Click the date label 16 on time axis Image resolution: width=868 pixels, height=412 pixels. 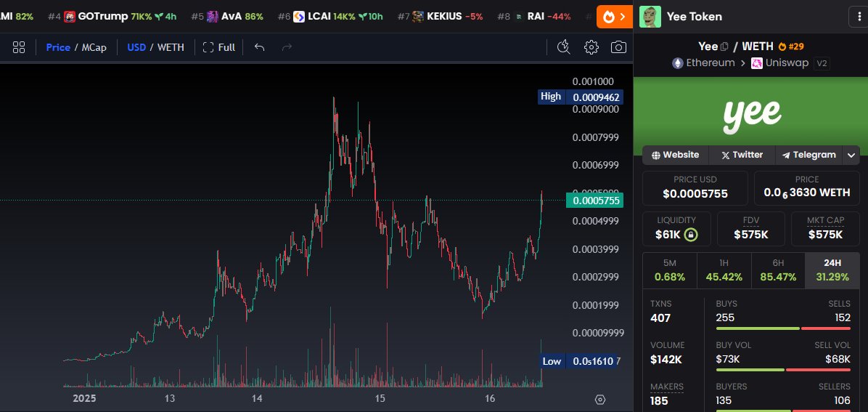point(489,398)
